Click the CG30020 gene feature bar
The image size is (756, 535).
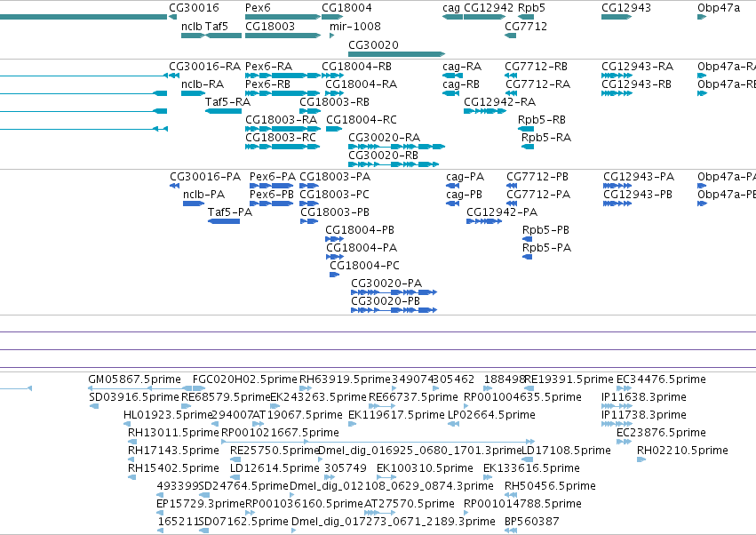(x=396, y=54)
